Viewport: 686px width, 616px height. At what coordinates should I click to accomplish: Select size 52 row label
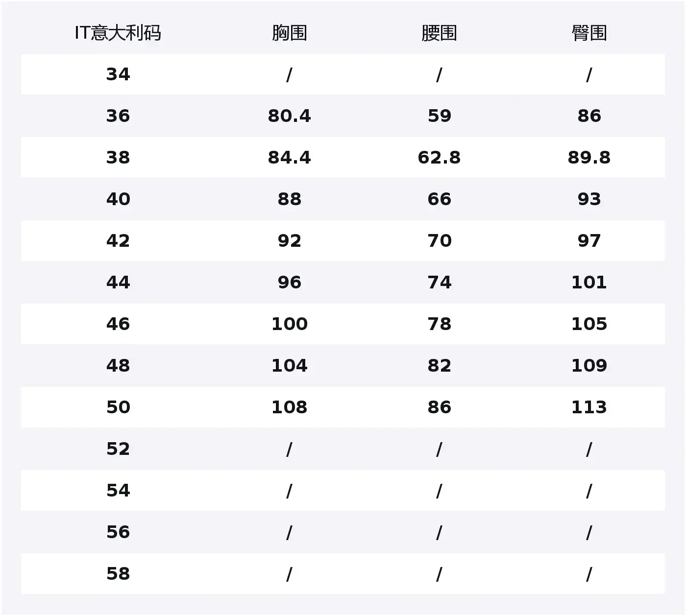118,449
